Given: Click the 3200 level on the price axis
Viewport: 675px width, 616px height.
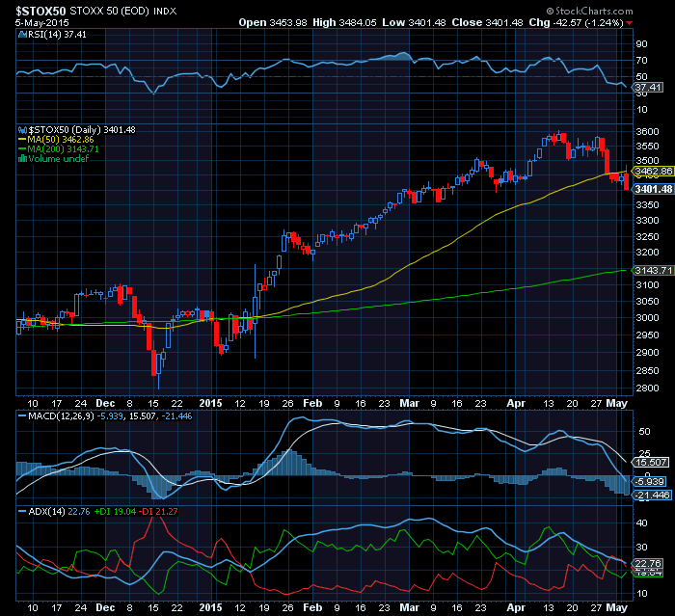Looking at the screenshot, I should point(647,253).
